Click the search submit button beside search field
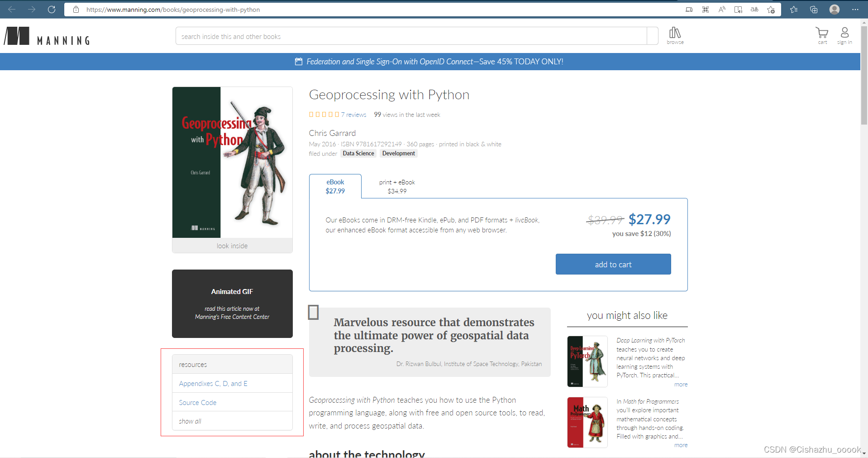Image resolution: width=868 pixels, height=458 pixels. point(653,36)
